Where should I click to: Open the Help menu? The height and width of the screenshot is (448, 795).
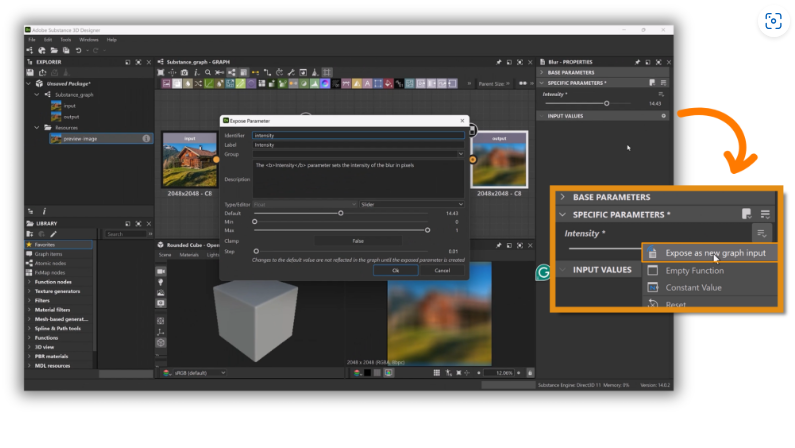112,40
